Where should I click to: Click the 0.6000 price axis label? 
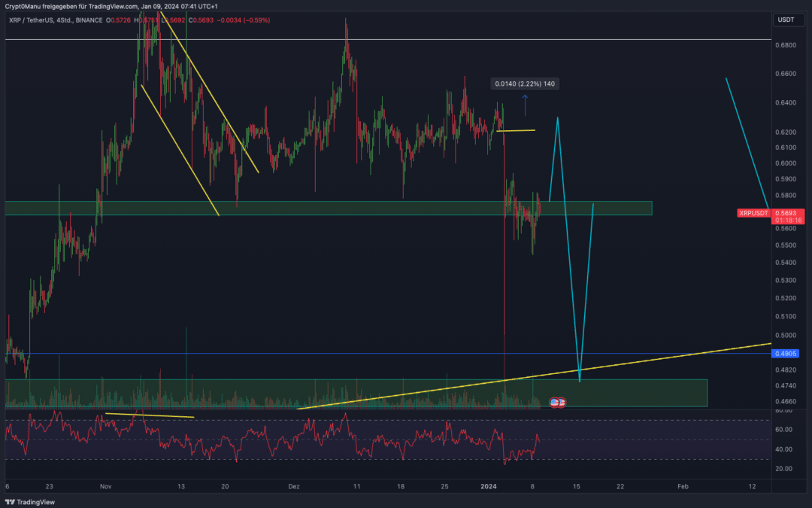[x=786, y=163]
